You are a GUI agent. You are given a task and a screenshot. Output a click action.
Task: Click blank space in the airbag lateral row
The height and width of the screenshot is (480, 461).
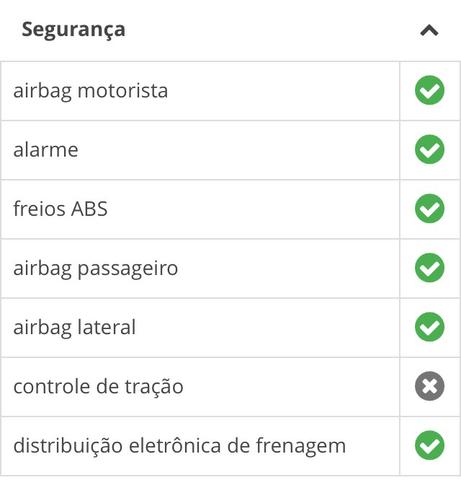(267, 327)
